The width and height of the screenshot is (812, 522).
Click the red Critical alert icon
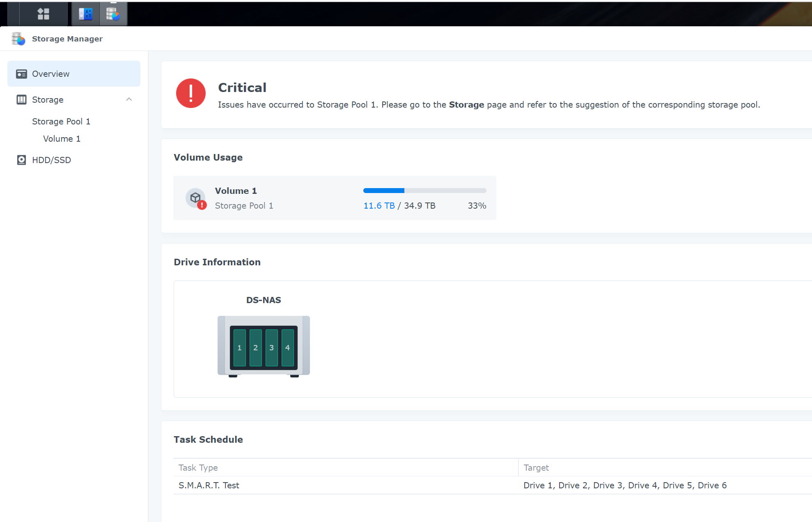(x=190, y=93)
